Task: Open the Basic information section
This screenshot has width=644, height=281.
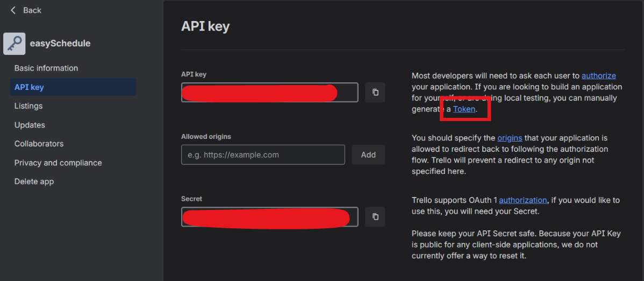Action: click(x=46, y=68)
